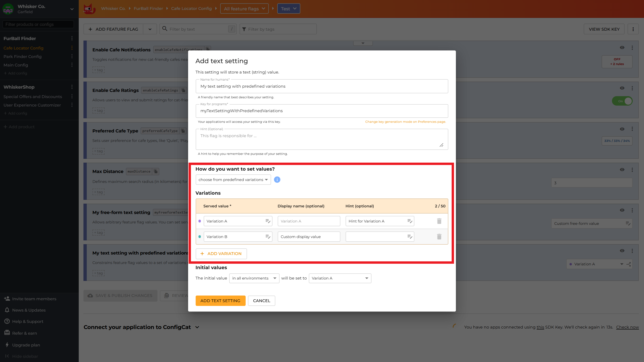
Task: Open kebab menu for Cafe Locator Config
Action: point(72,48)
